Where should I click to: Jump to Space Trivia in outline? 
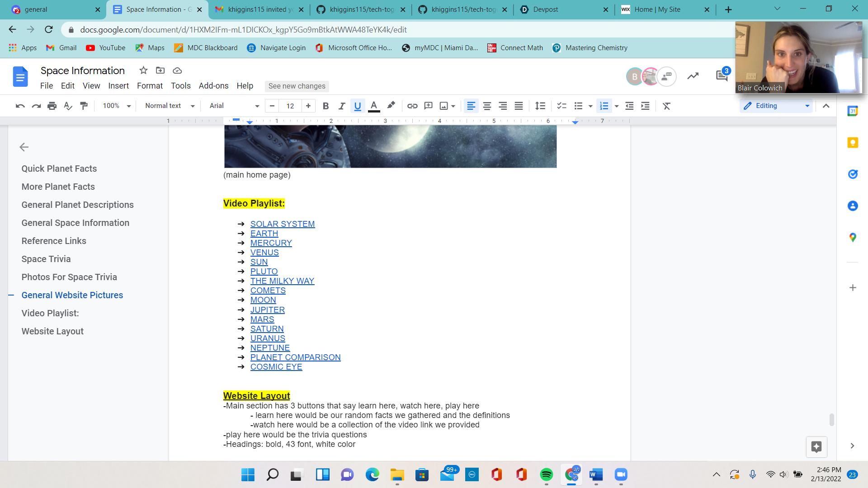[46, 259]
